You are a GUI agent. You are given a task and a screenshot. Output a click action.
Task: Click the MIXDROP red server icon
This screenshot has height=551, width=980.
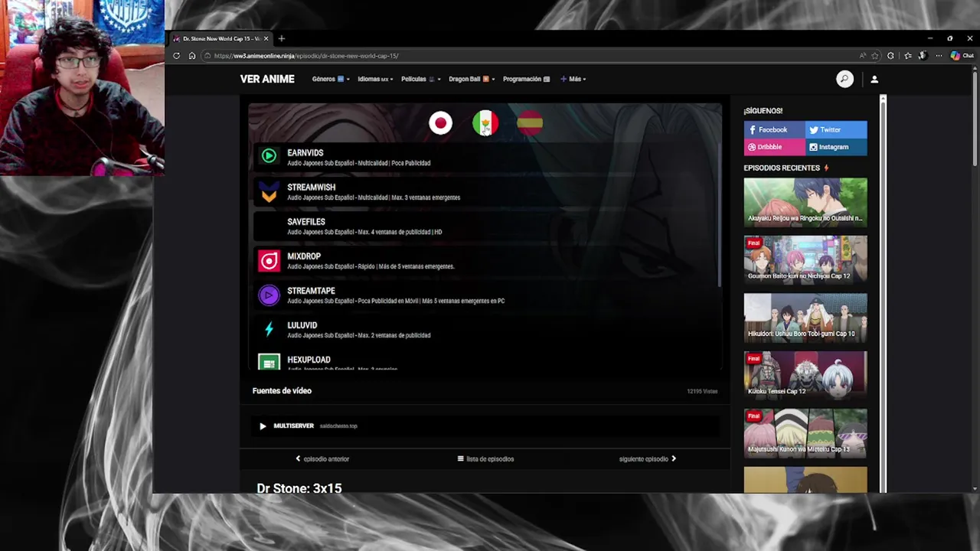coord(269,261)
